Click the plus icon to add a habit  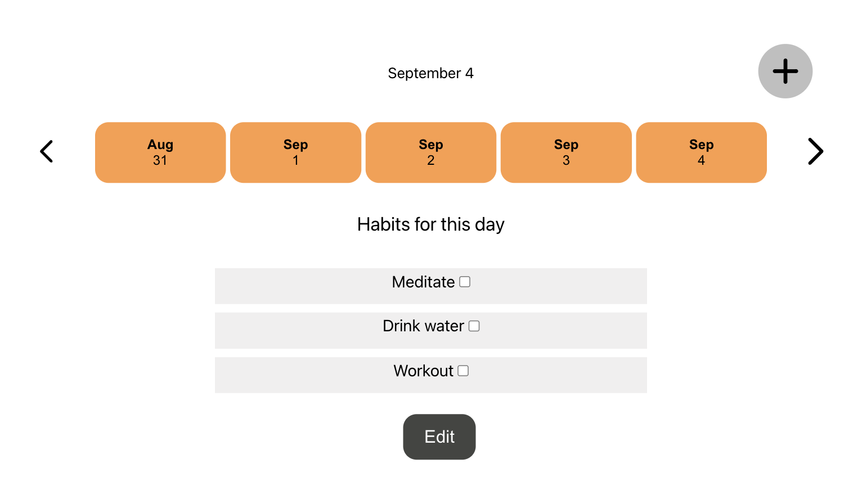[785, 71]
